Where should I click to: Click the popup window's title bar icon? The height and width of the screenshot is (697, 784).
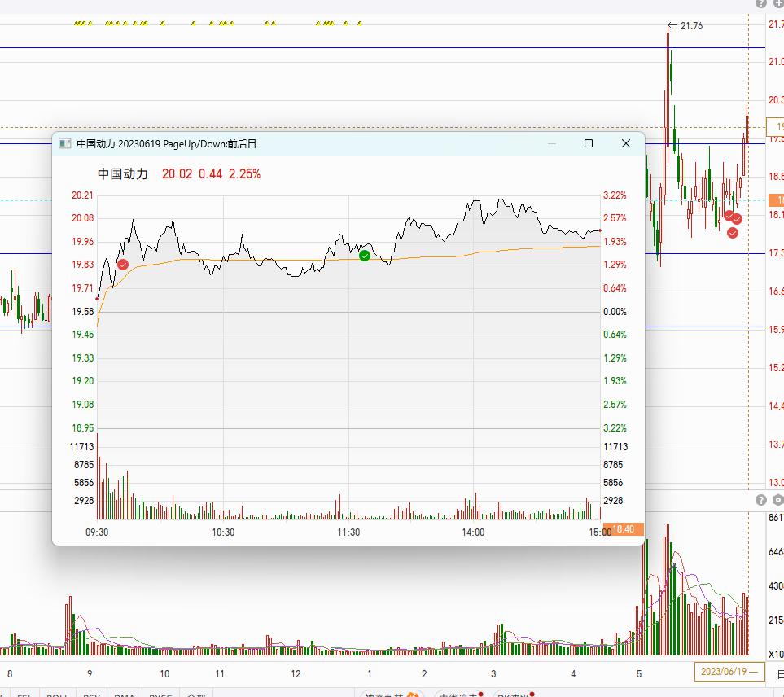tap(65, 144)
